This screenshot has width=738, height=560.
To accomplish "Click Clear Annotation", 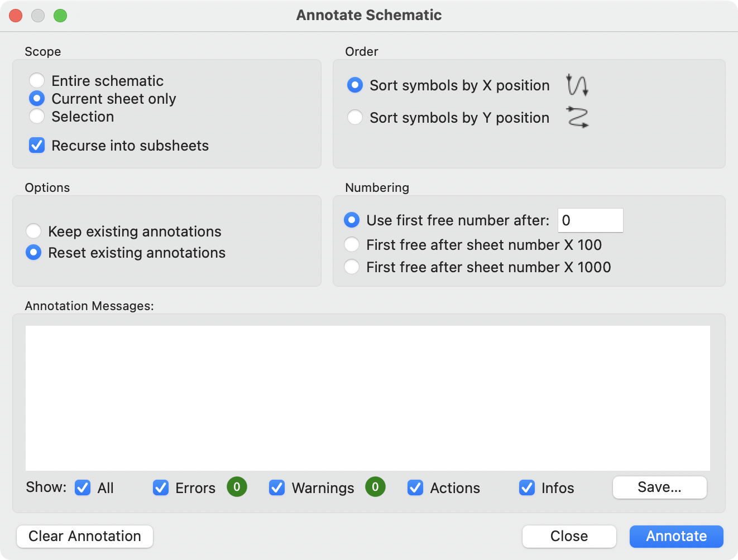I will coord(84,536).
